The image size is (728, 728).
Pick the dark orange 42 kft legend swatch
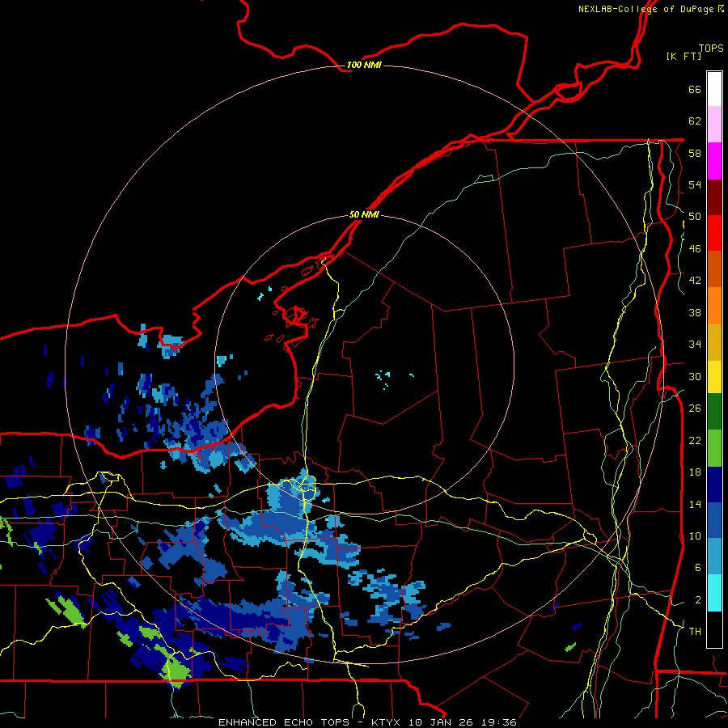pyautogui.click(x=714, y=269)
